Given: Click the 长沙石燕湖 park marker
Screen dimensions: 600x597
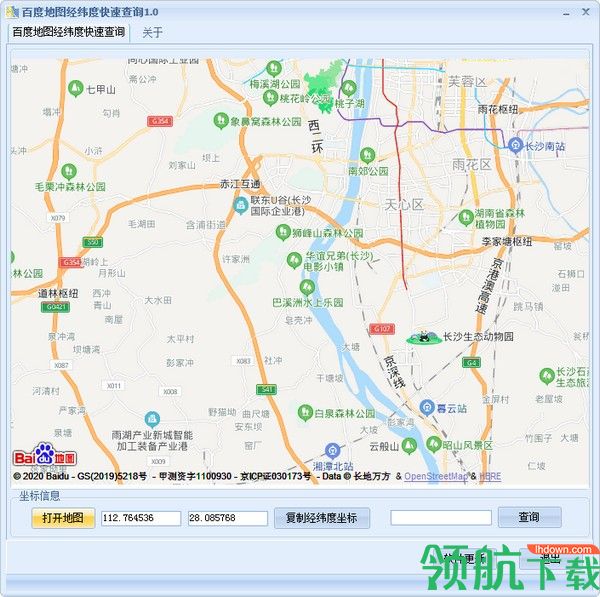Looking at the screenshot, I should pos(547,376).
